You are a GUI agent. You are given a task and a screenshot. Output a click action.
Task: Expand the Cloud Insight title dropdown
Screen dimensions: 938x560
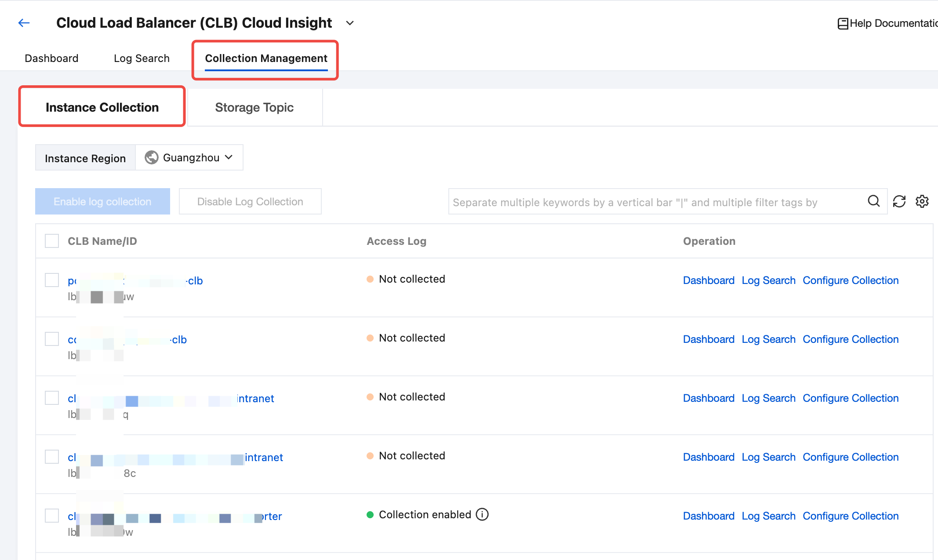[350, 23]
